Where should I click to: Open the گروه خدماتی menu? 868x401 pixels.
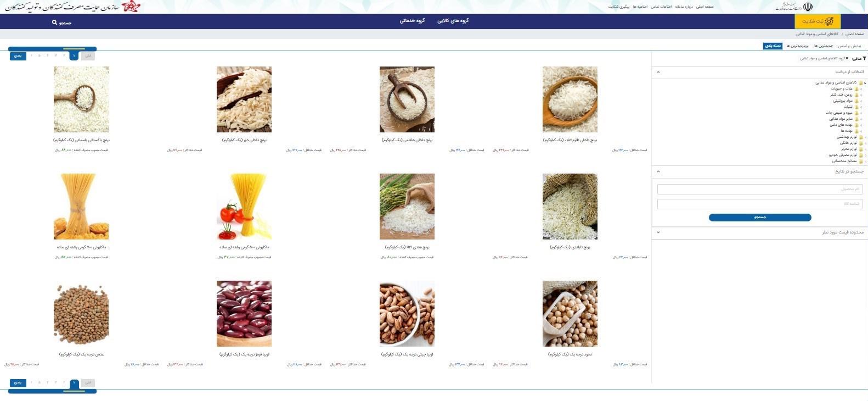(x=412, y=21)
